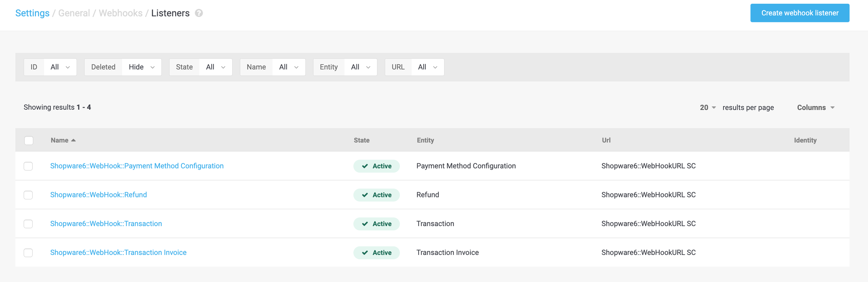868x282 pixels.
Task: Click the help question mark icon beside Listeners
Action: [x=199, y=13]
